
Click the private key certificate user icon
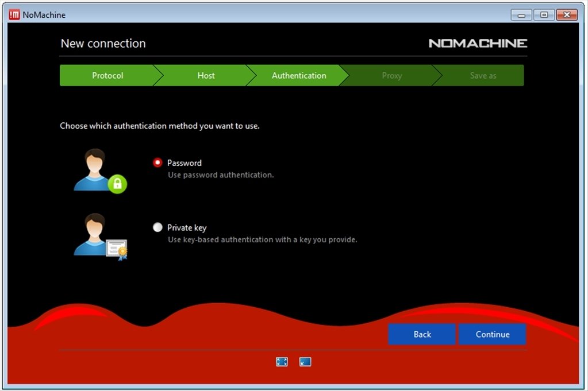(x=100, y=237)
